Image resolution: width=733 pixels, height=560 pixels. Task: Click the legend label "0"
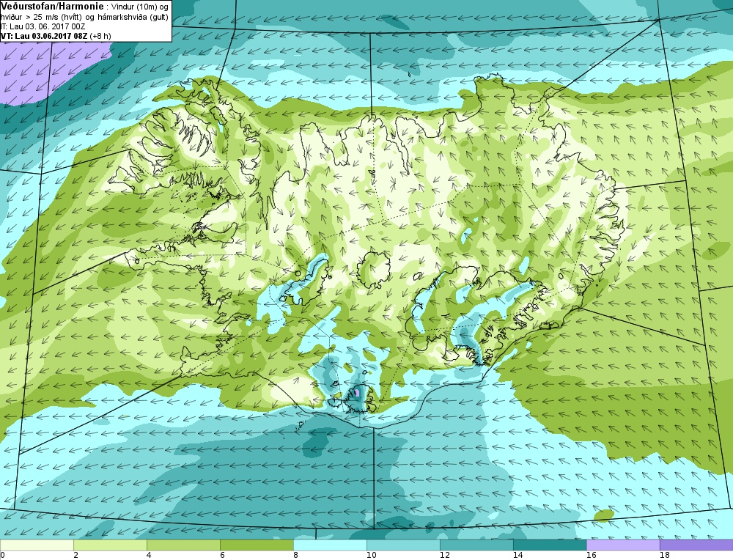coord(2,555)
